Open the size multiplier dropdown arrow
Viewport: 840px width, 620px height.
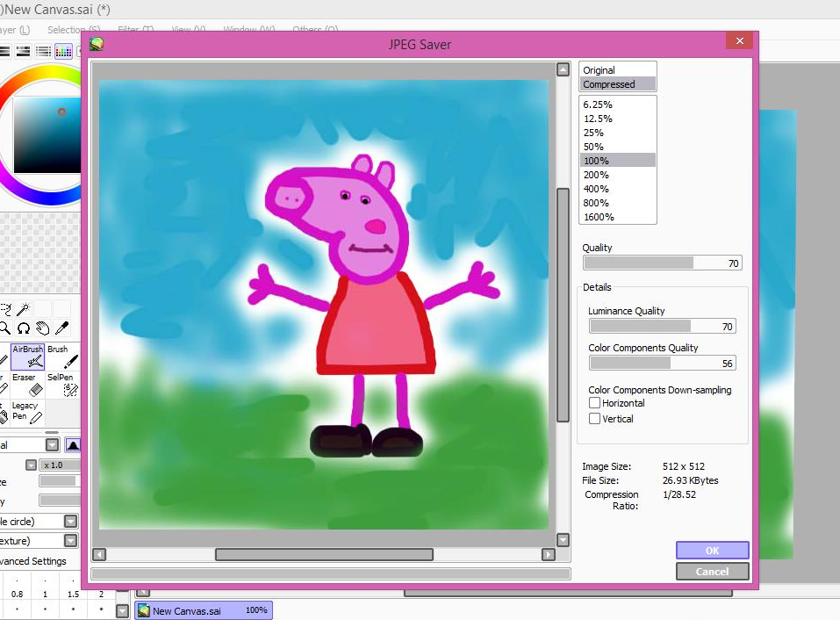pyautogui.click(x=31, y=465)
